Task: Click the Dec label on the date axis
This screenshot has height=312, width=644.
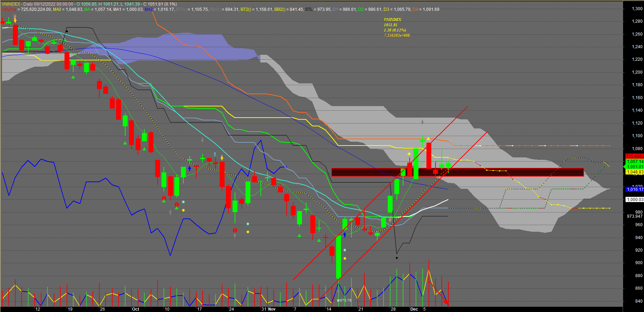Action: (414, 309)
